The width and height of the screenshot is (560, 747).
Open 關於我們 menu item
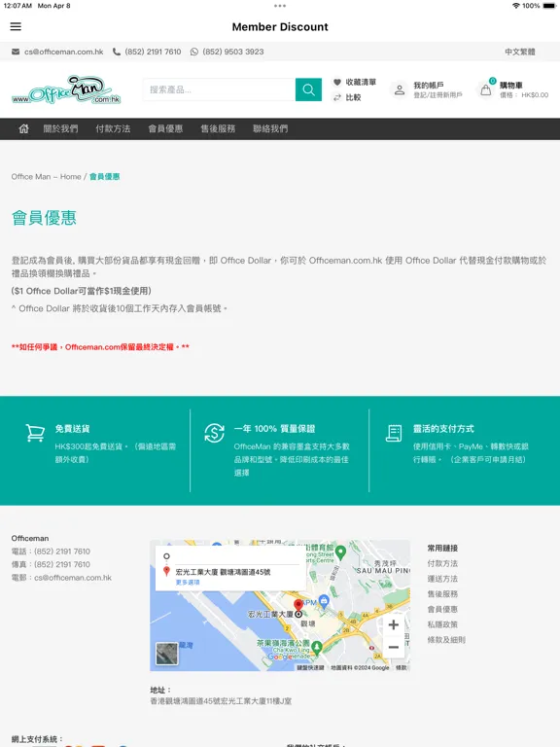60,128
